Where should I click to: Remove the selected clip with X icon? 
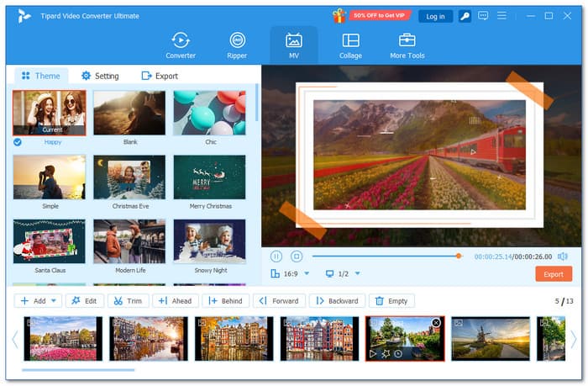pos(436,322)
